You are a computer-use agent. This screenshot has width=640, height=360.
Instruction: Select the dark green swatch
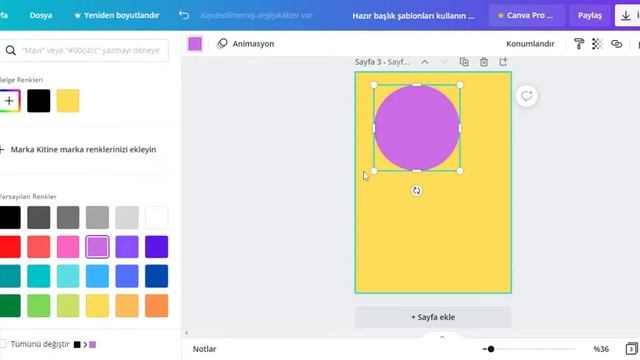click(10, 305)
